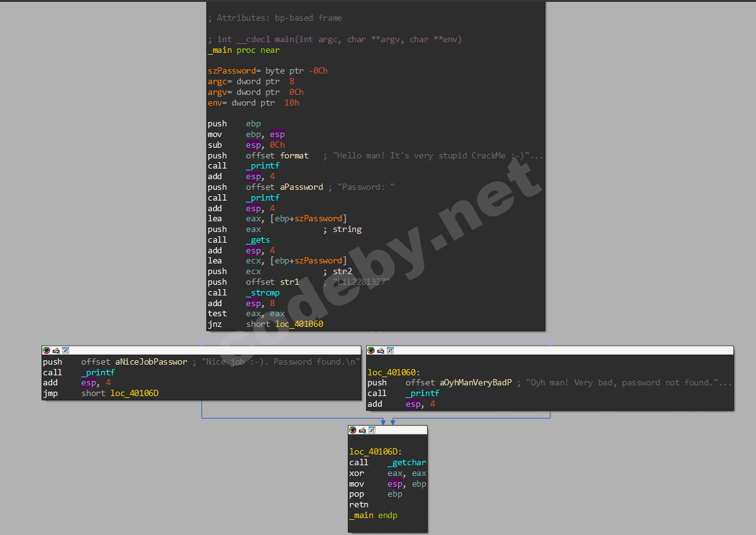The width and height of the screenshot is (756, 535).
Task: Click the color palette icon on the loc_40106D block
Action: pyautogui.click(x=352, y=430)
